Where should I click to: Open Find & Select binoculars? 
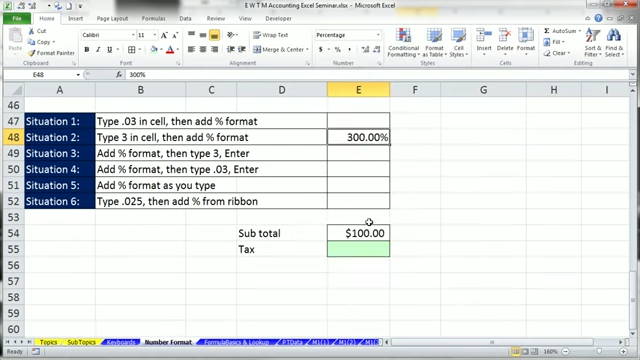pos(614,43)
